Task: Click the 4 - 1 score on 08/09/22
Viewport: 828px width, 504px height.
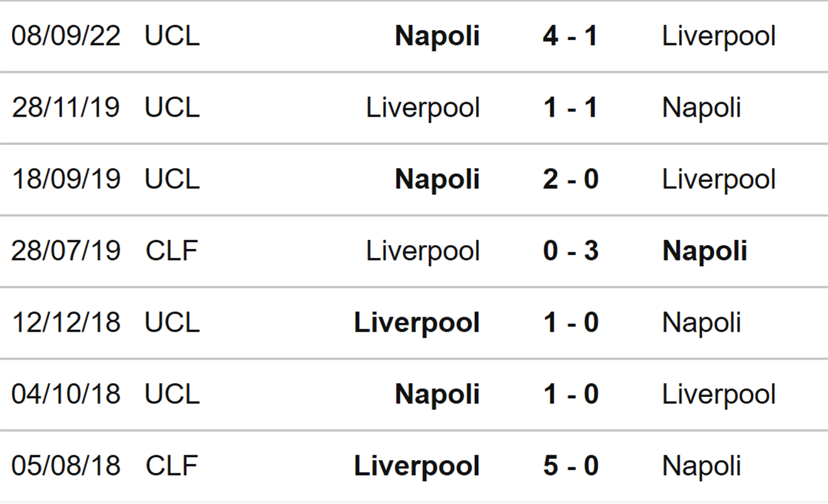Action: click(570, 36)
